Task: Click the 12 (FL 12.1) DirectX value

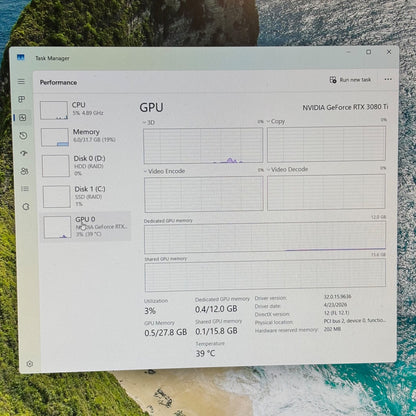Action: (336, 313)
